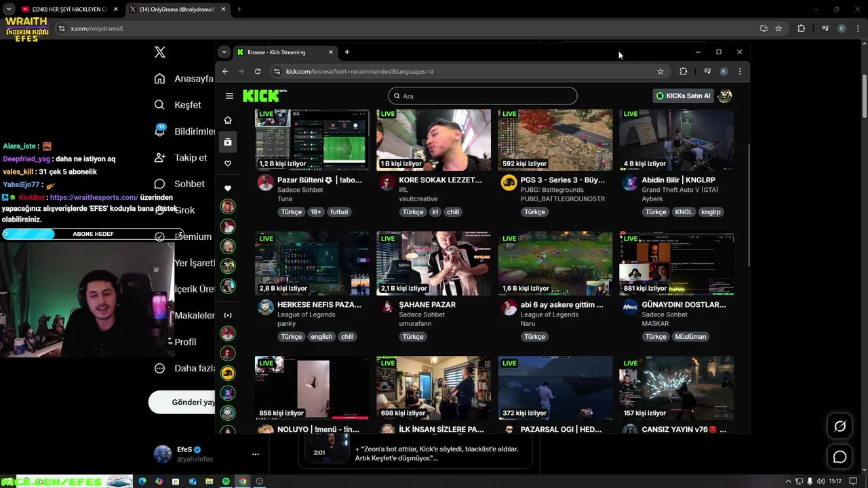Switch to the OnlyDrama X tab
Viewport: 868px width, 488px height.
[178, 9]
